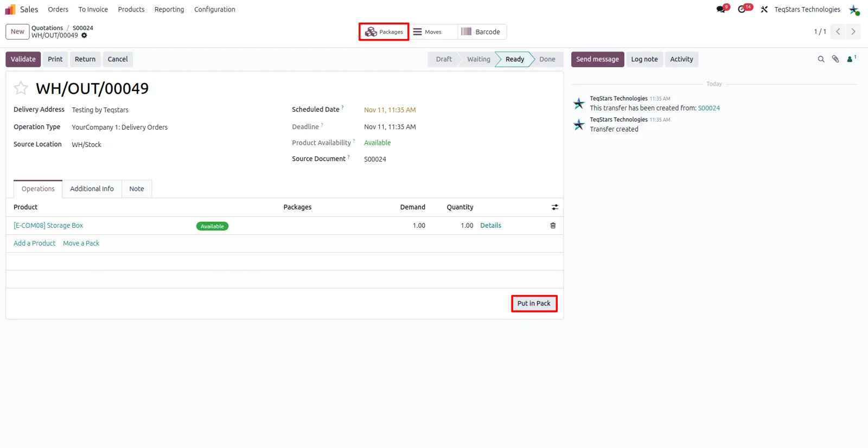The width and height of the screenshot is (868, 448).
Task: Mark transfer as favorite with star
Action: [21, 88]
